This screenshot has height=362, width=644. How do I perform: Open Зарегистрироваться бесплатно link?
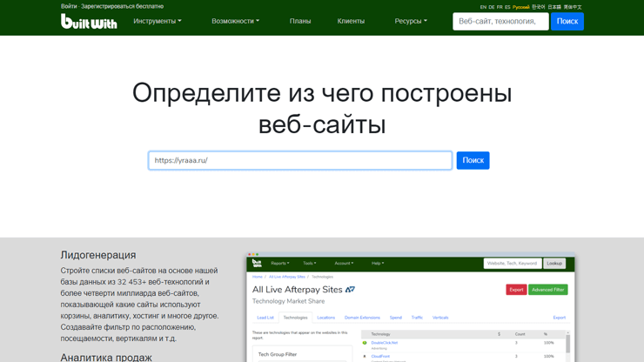point(122,6)
